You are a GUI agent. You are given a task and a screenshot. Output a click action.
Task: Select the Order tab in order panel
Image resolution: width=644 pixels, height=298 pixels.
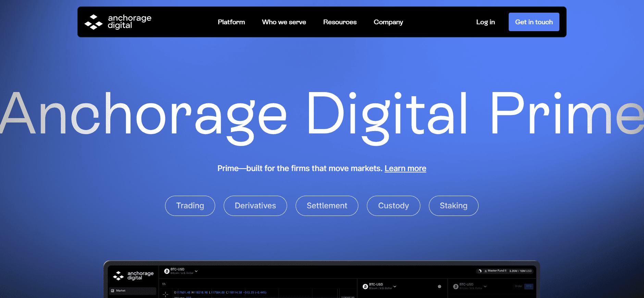(519, 286)
